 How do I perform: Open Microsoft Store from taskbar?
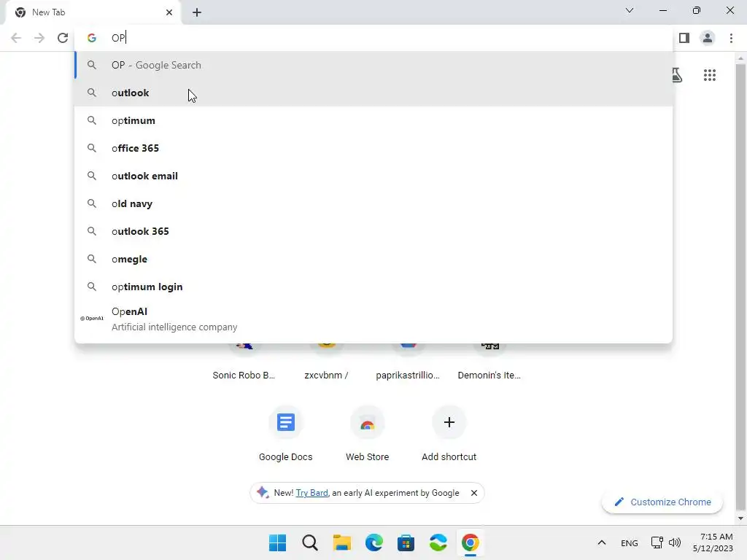click(406, 542)
